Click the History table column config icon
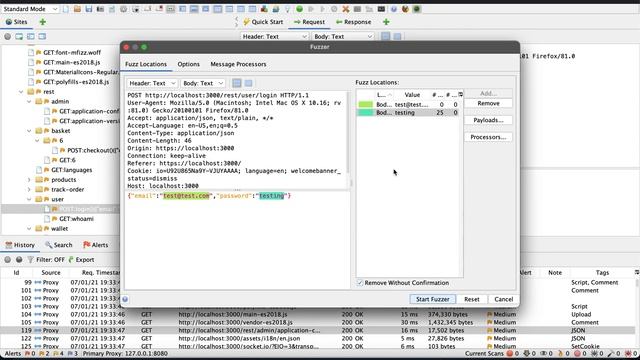 (x=637, y=272)
